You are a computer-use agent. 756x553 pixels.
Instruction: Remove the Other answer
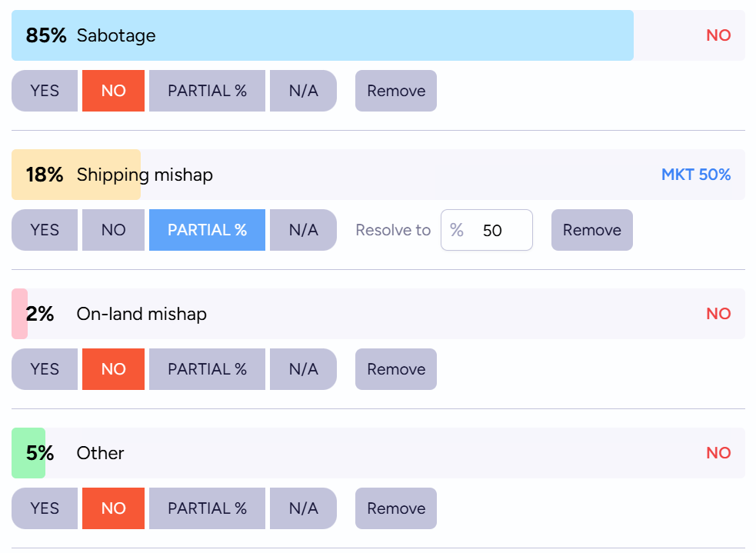(396, 508)
